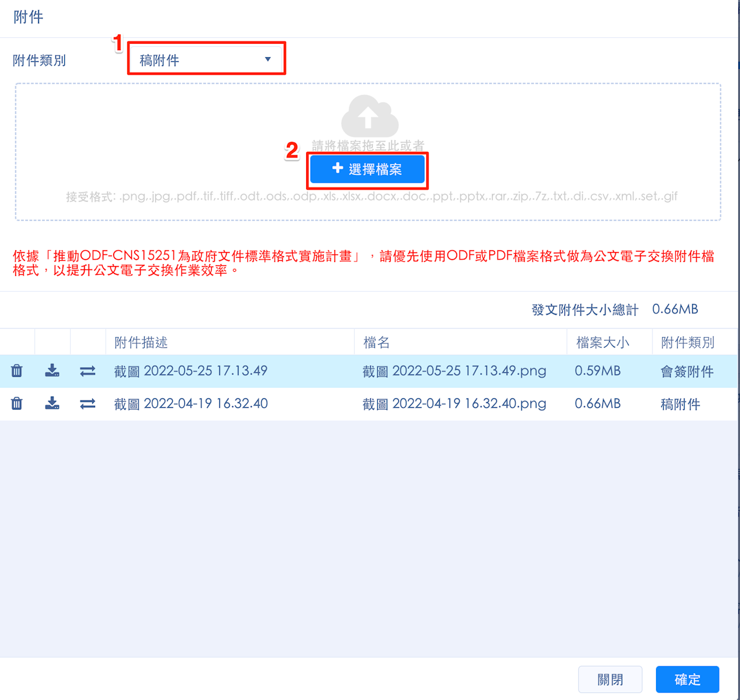Click the 附件類別 table column header
Viewport: 740px width, 700px height.
[688, 342]
